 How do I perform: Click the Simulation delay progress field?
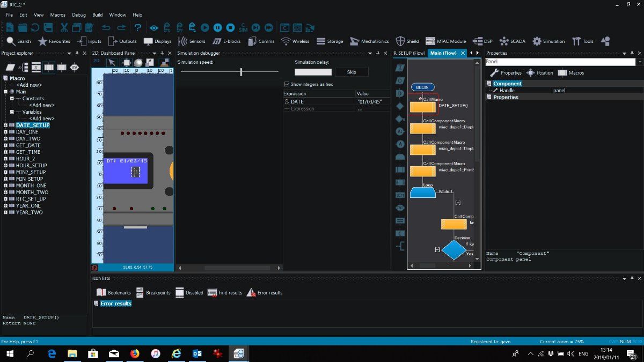tap(313, 72)
